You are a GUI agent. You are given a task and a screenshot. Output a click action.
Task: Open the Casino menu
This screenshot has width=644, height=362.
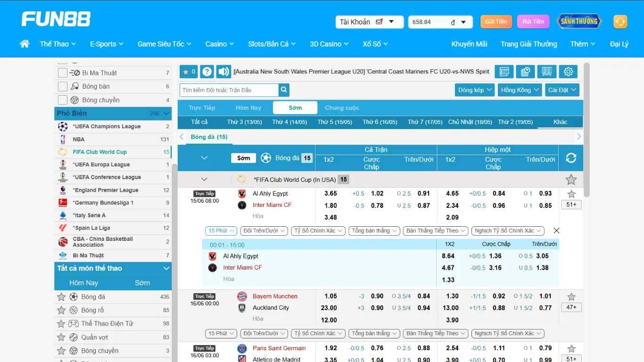coord(219,44)
